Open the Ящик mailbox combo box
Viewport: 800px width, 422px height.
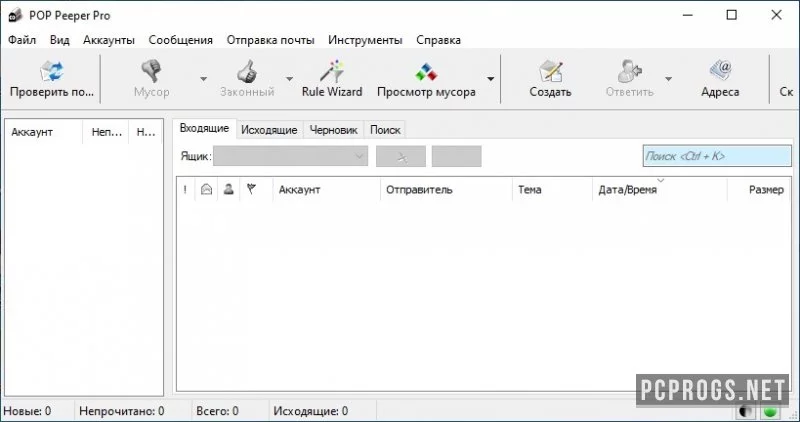coord(290,156)
